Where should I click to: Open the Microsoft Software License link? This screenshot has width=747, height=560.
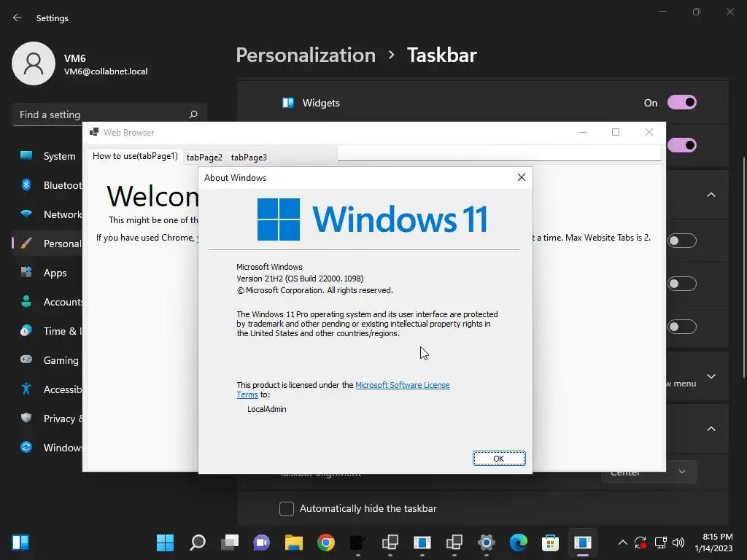point(402,385)
